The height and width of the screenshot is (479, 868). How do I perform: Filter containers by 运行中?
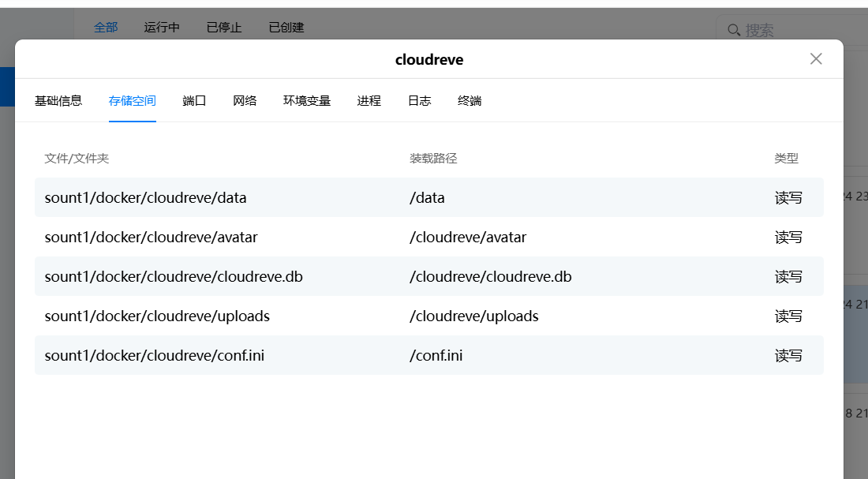(162, 28)
